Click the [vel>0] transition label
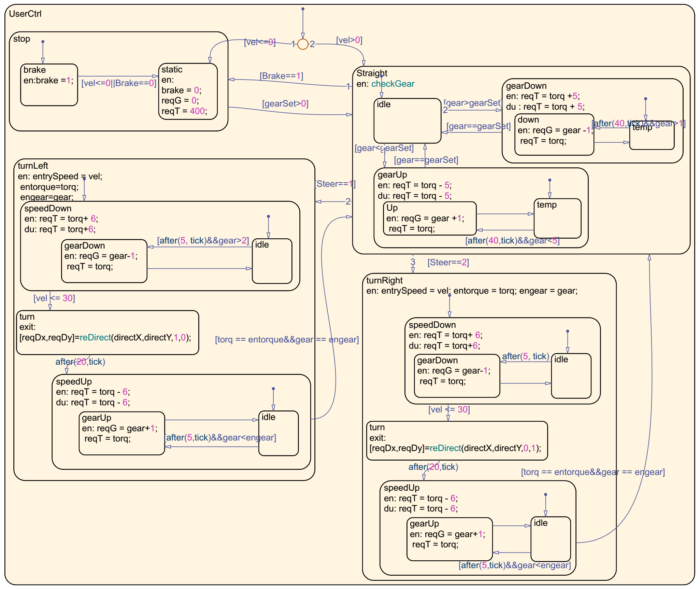The height and width of the screenshot is (589, 700). [349, 40]
